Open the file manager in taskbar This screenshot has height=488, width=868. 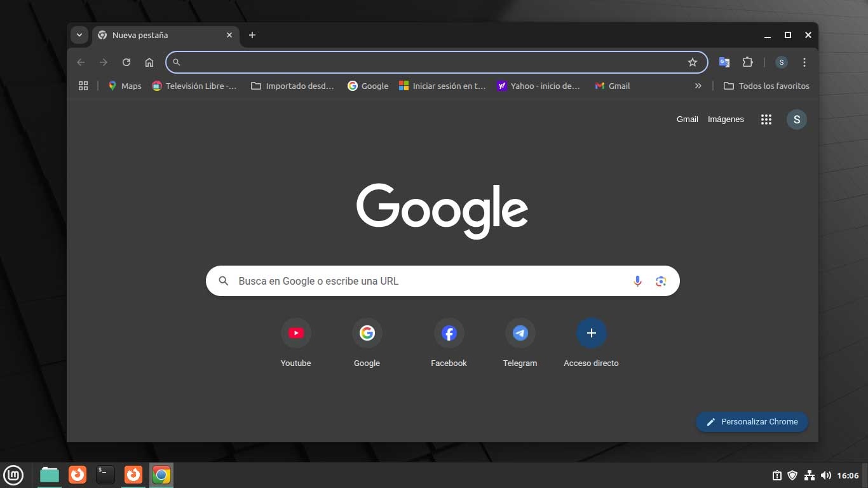(x=50, y=475)
